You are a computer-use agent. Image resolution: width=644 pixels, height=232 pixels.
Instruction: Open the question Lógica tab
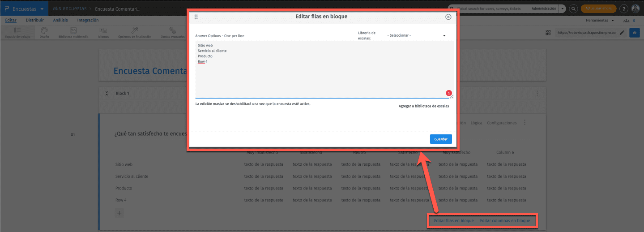(x=476, y=123)
